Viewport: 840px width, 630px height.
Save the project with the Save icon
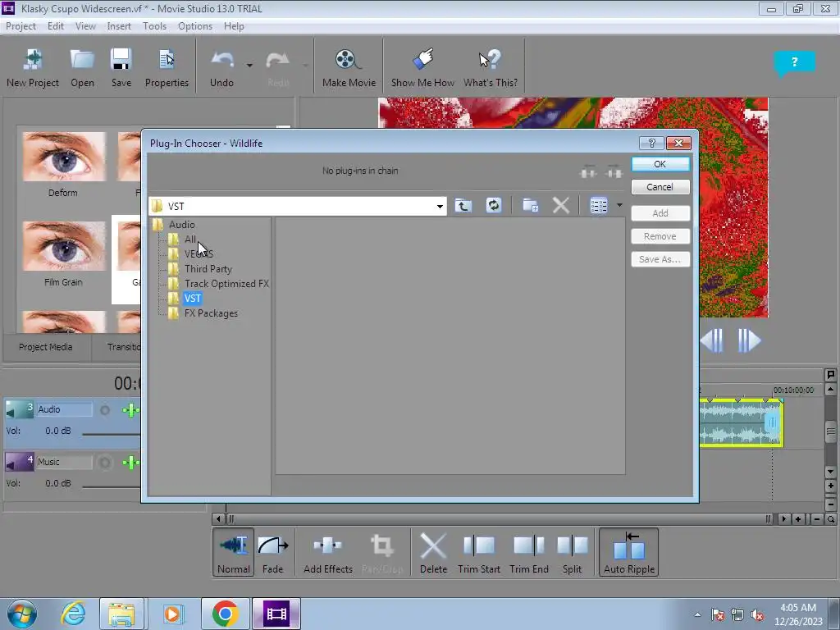tap(121, 67)
